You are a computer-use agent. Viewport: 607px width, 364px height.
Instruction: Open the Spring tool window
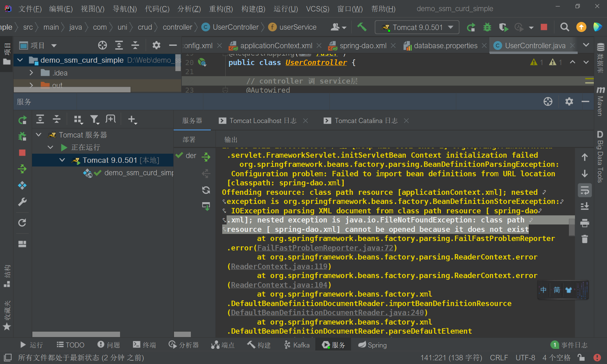[372, 345]
